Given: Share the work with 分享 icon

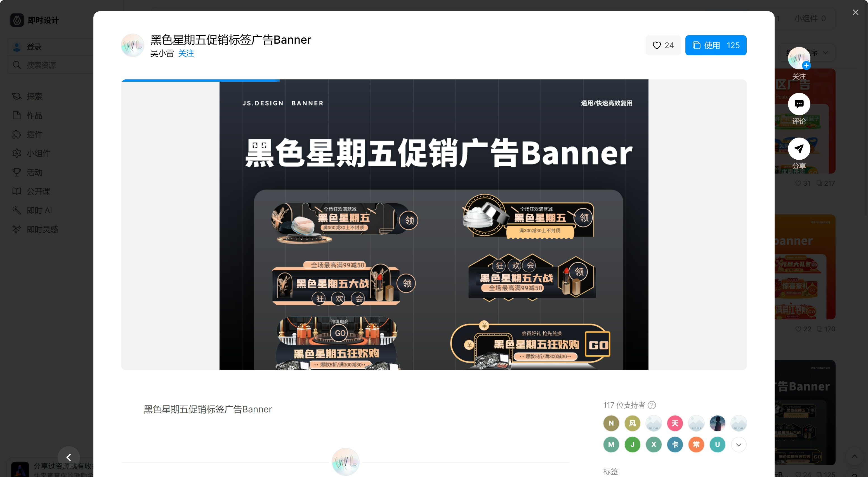Looking at the screenshot, I should (799, 148).
